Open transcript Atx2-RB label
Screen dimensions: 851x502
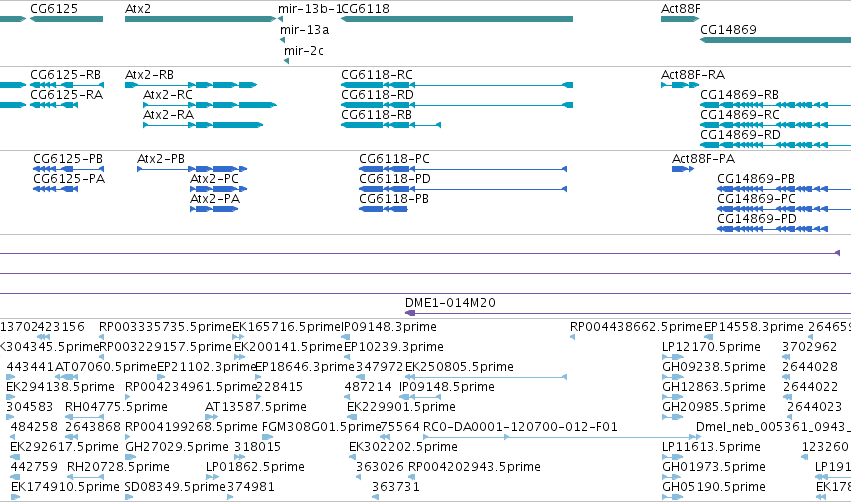pyautogui.click(x=149, y=75)
